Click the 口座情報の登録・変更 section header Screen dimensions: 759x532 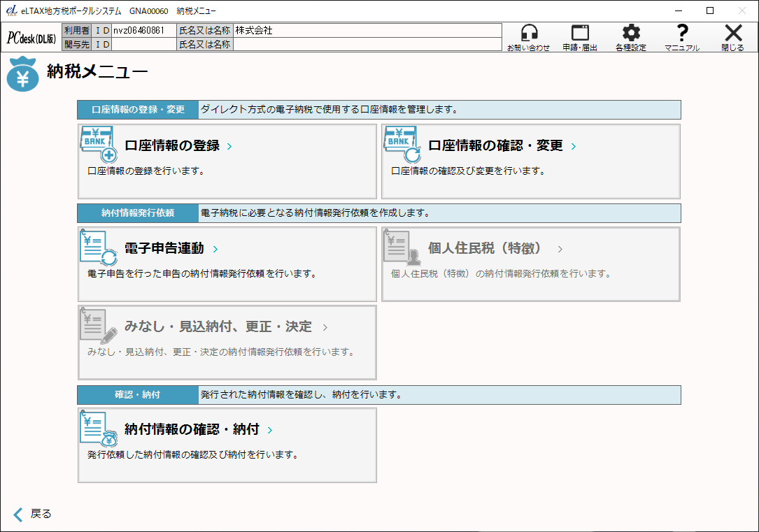pyautogui.click(x=138, y=110)
